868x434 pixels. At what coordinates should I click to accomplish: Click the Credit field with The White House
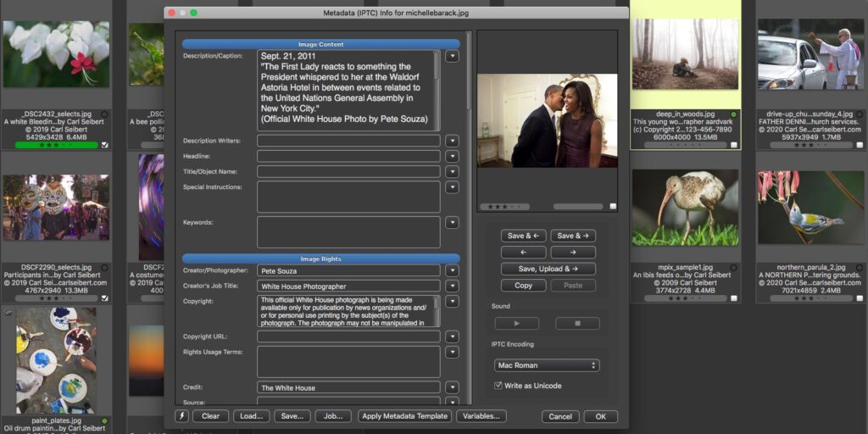pos(348,387)
